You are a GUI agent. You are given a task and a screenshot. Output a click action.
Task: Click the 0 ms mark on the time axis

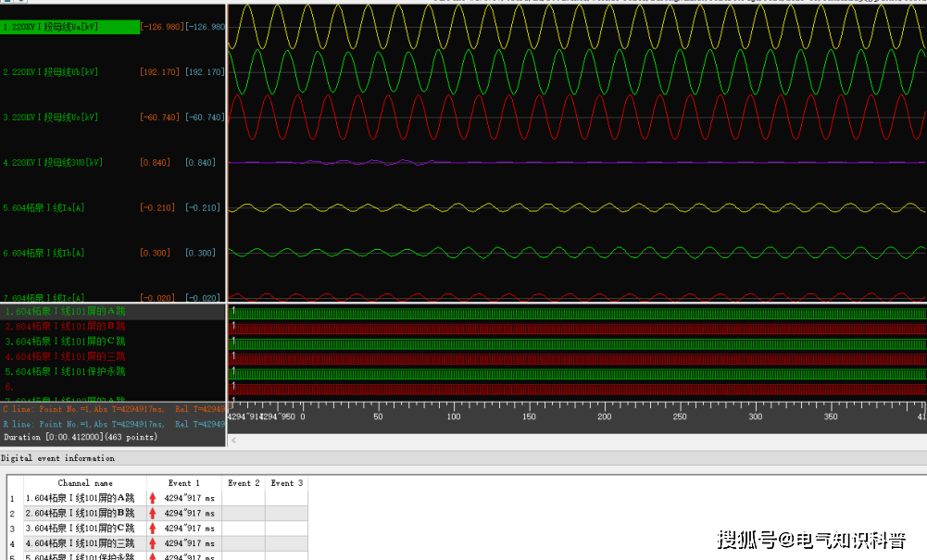point(303,417)
